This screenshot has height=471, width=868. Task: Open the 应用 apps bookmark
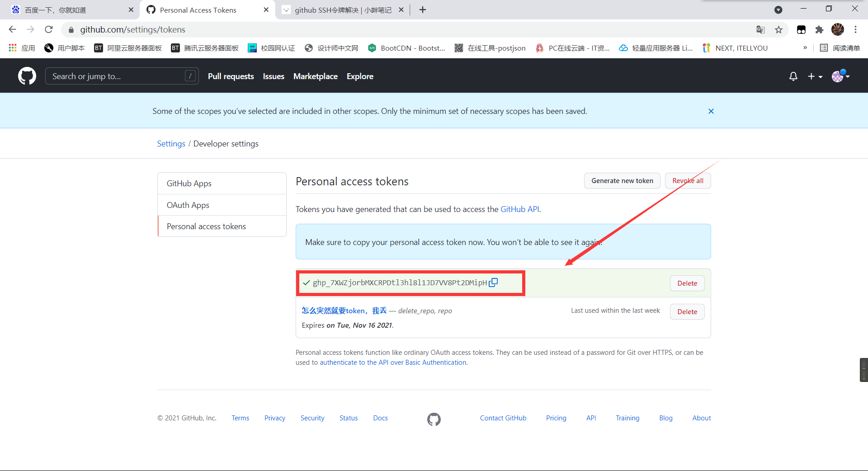pyautogui.click(x=22, y=48)
